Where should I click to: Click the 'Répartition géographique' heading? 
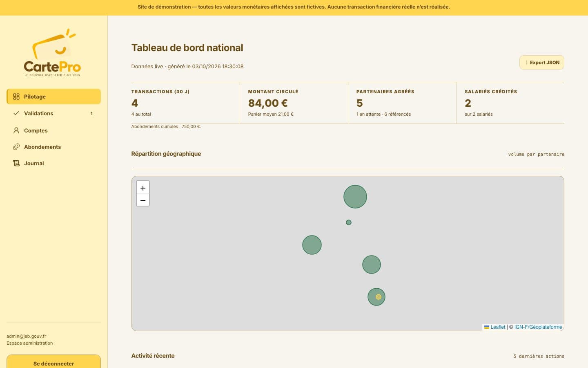(166, 154)
